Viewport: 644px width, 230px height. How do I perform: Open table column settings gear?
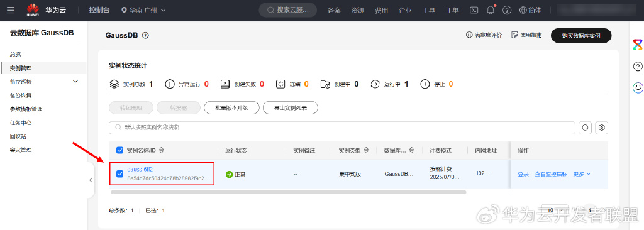(602, 128)
